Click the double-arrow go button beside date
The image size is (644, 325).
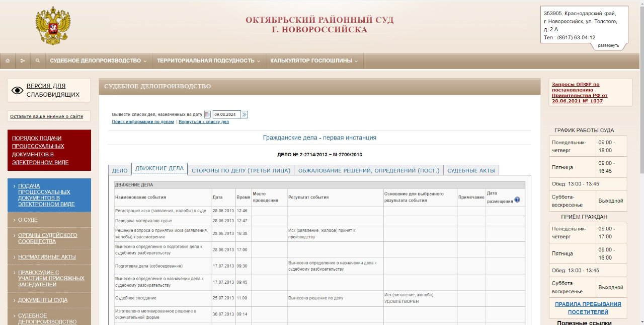coord(245,114)
